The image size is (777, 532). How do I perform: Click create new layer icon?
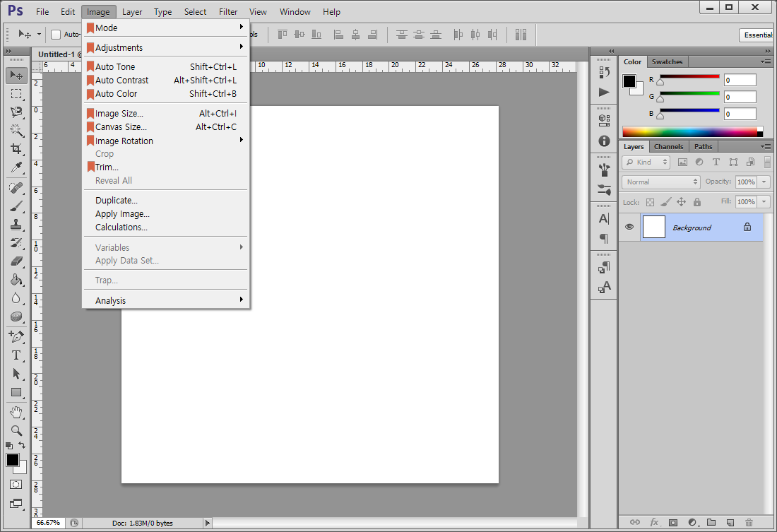click(730, 522)
